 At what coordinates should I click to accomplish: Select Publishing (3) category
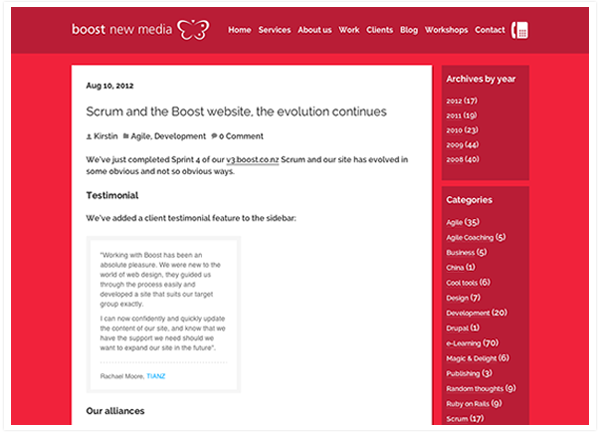(469, 373)
